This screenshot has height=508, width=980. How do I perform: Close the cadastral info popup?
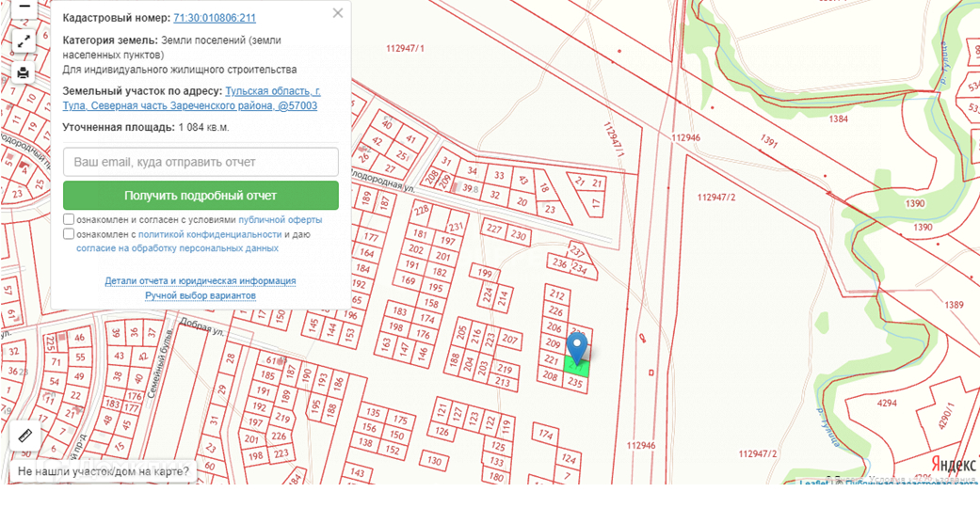pos(337,14)
